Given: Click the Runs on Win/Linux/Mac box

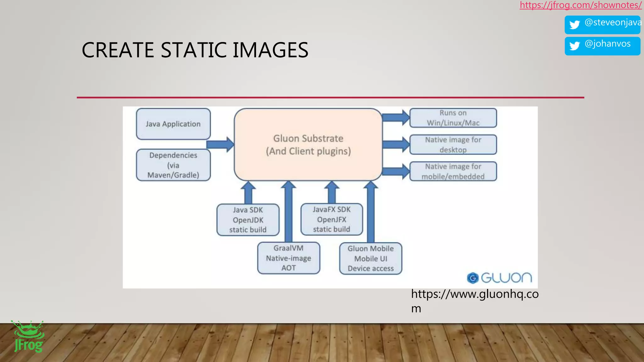Looking at the screenshot, I should (x=453, y=118).
